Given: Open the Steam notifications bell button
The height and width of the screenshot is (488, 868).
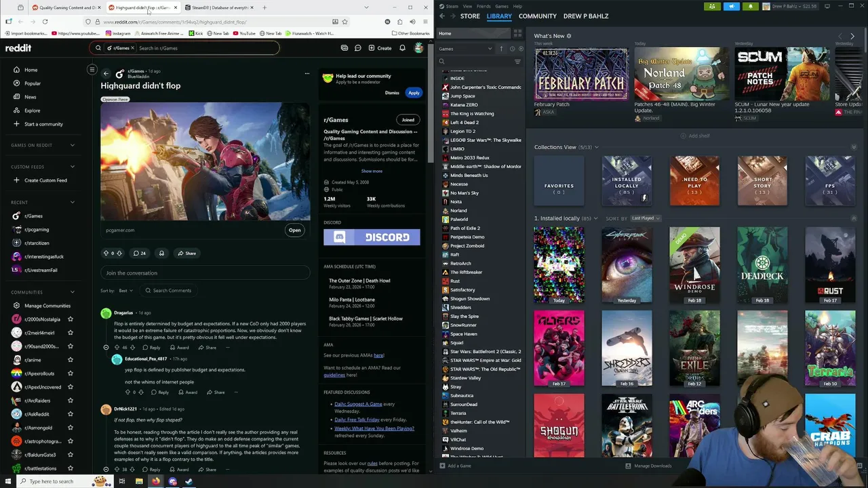Looking at the screenshot, I should pyautogui.click(x=750, y=6).
